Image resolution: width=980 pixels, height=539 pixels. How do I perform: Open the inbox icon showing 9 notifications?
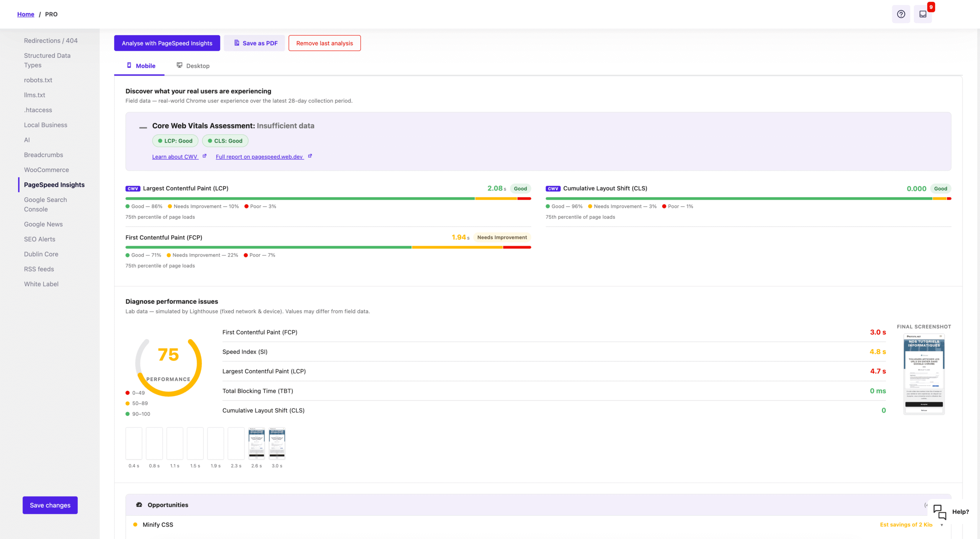pos(923,14)
